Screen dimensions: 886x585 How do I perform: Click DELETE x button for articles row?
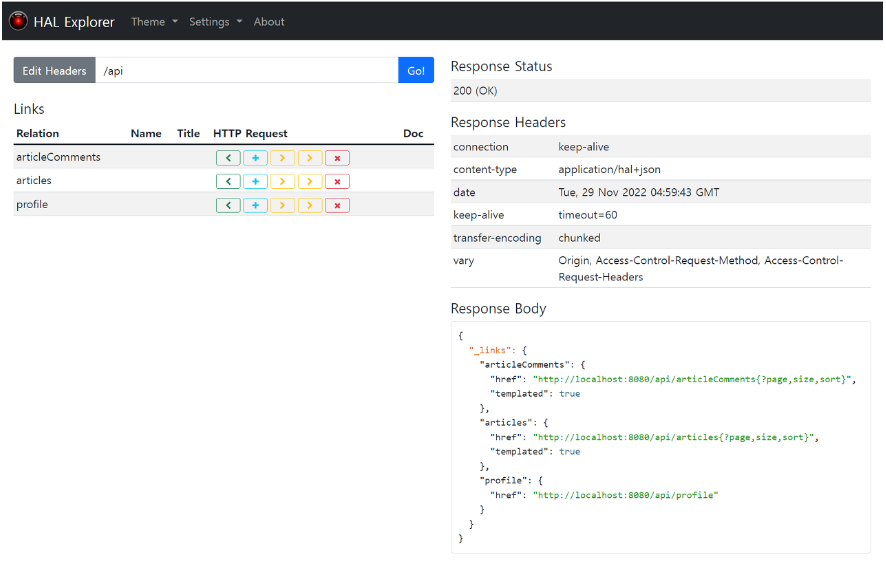click(337, 181)
